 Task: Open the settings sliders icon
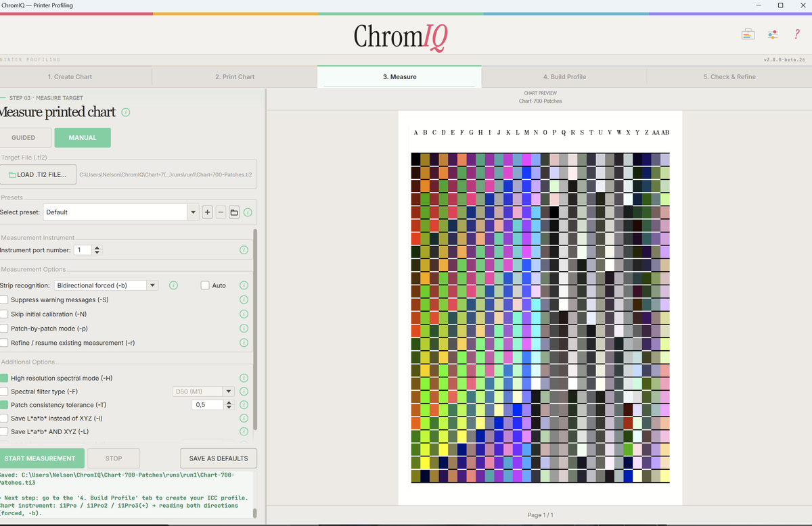(773, 34)
